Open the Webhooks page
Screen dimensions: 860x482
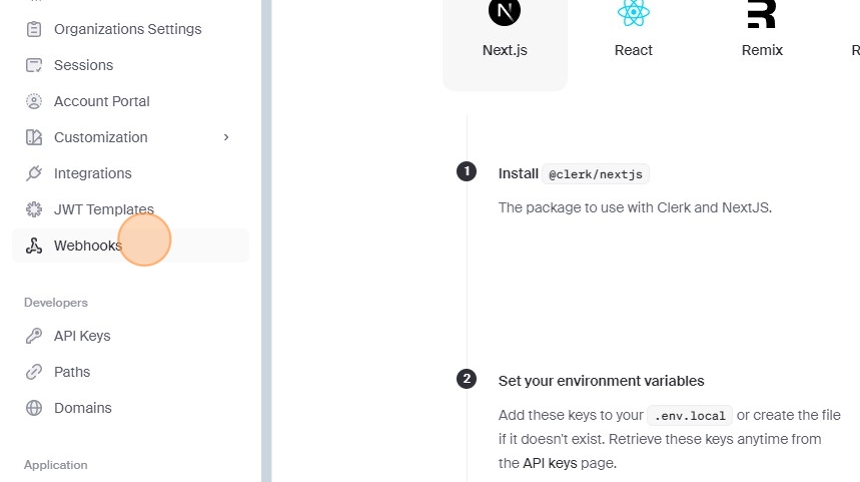87,246
